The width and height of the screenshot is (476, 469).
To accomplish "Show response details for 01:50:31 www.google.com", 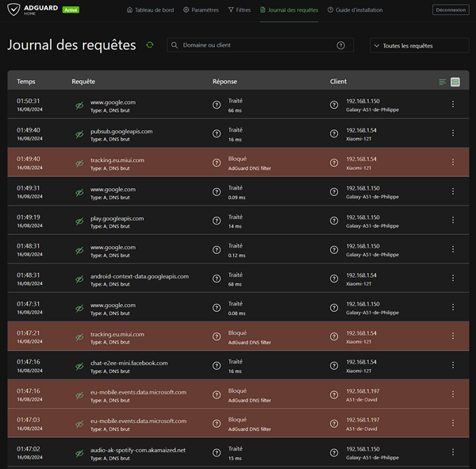I will click(217, 105).
